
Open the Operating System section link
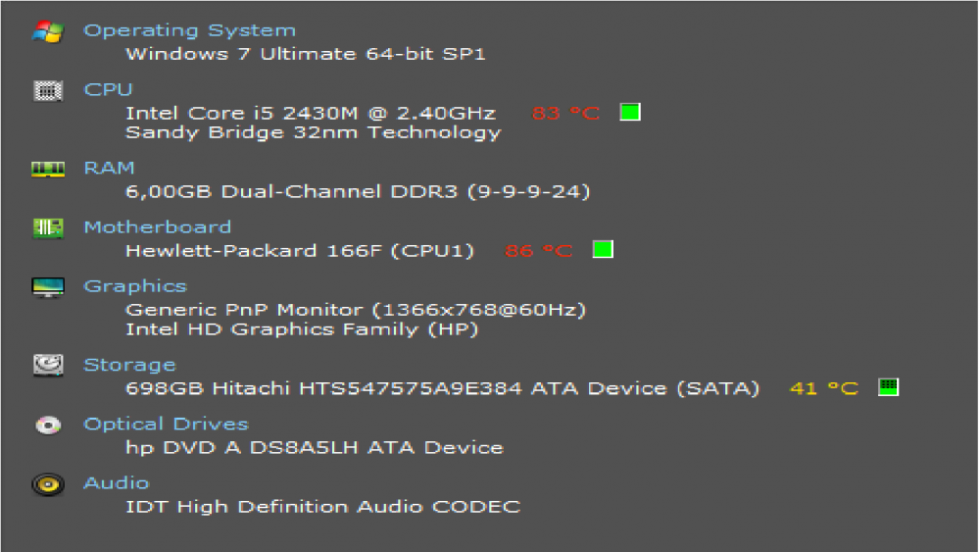[189, 30]
